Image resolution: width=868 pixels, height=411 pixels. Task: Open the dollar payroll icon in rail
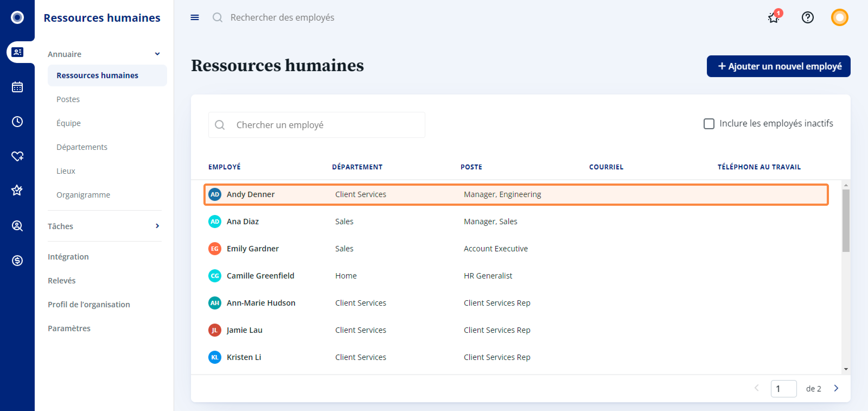17,260
